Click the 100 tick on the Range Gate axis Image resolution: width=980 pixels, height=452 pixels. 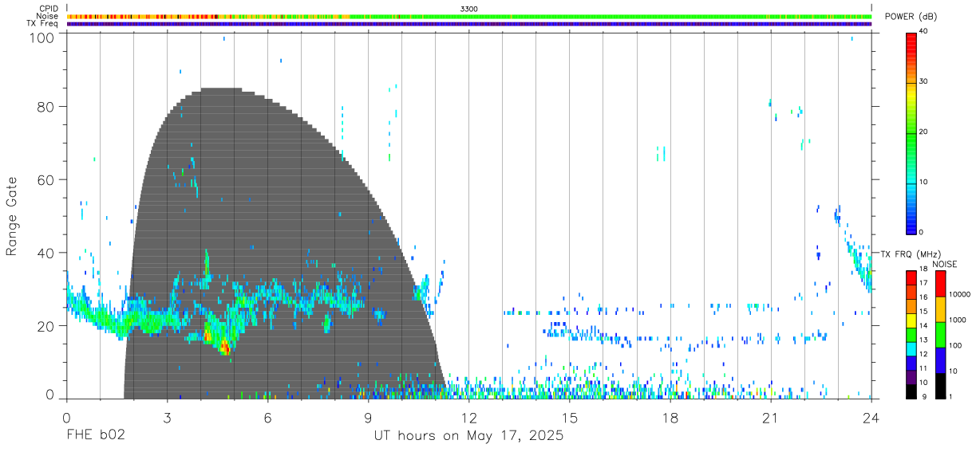pos(42,37)
